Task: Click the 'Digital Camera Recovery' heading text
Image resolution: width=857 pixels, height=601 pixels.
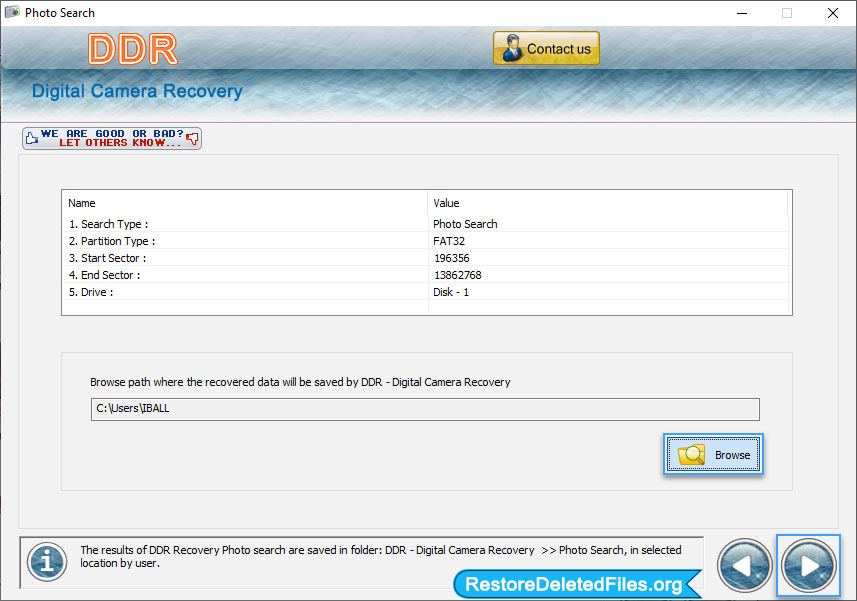Action: pyautogui.click(x=137, y=91)
